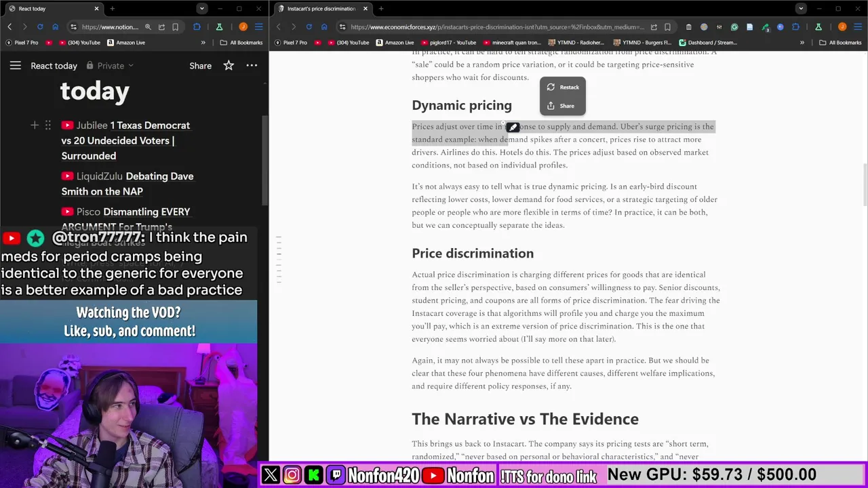Select Instacart's price discrimination tab
The height and width of the screenshot is (488, 868).
point(322,9)
